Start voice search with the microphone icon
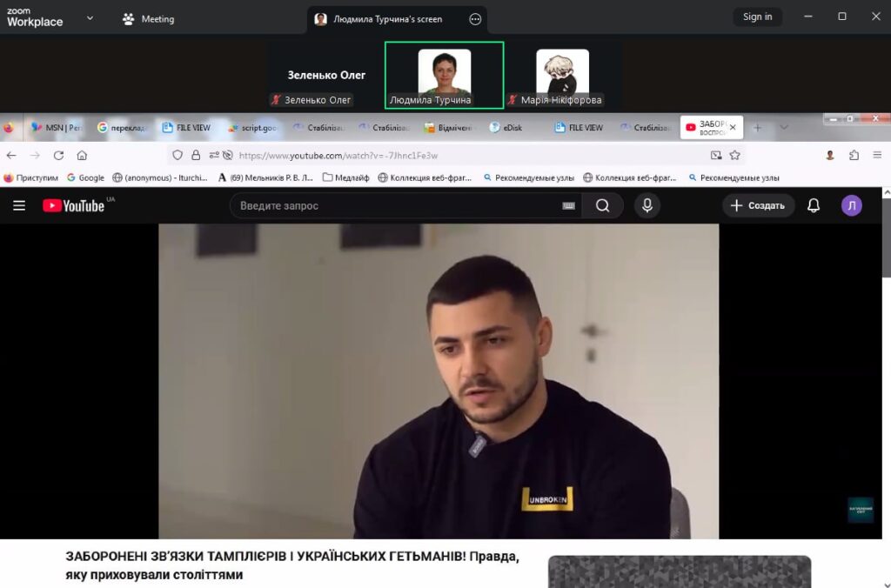891x588 pixels. 646,206
